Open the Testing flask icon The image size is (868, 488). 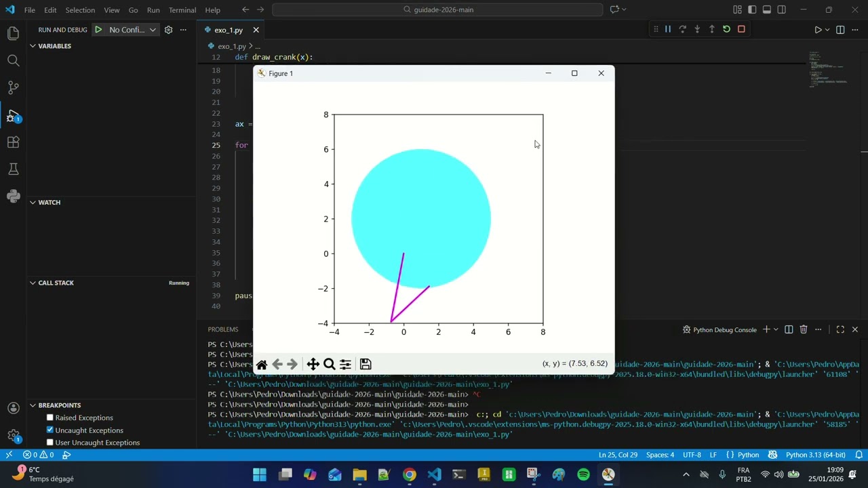tap(13, 169)
